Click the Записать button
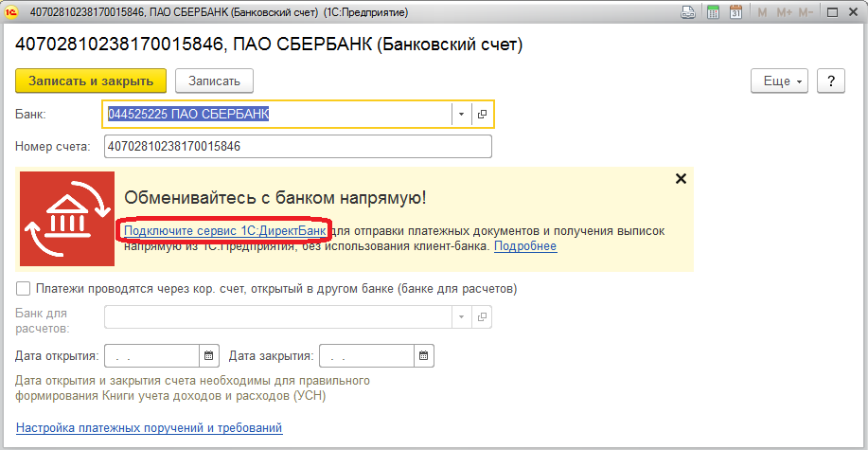 pos(214,81)
